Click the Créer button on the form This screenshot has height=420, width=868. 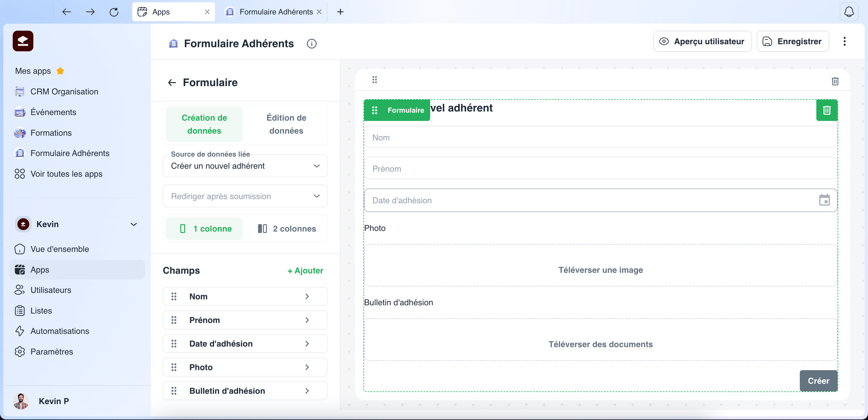818,381
